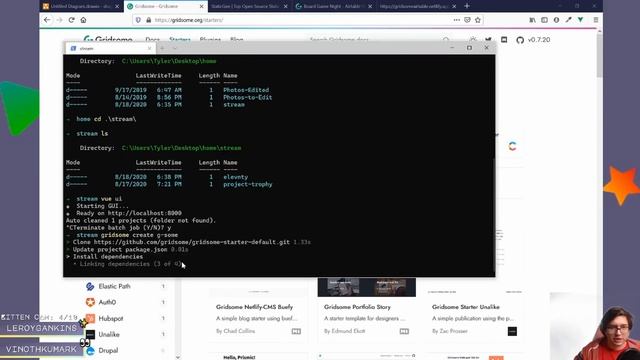
Task: Open Gridsome Starter Unalike card
Action: 466,307
